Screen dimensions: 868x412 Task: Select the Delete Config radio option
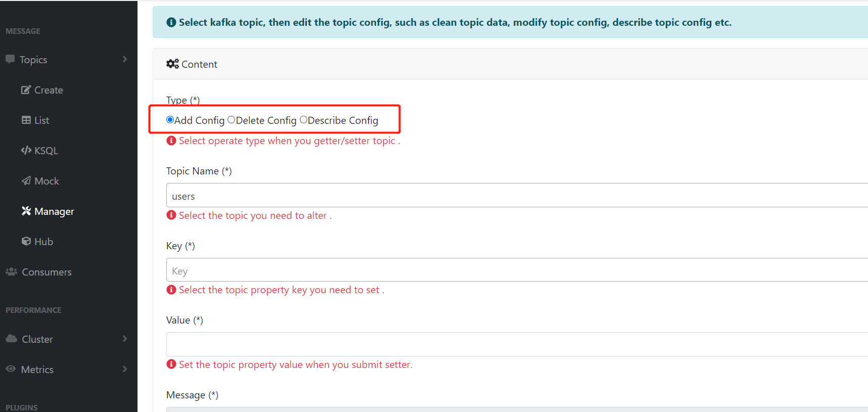[x=231, y=120]
